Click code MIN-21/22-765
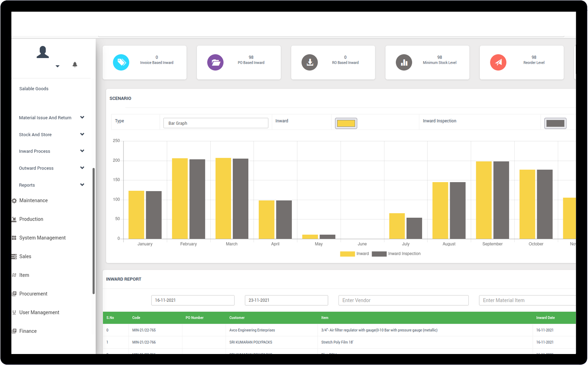The image size is (588, 365). pyautogui.click(x=144, y=330)
